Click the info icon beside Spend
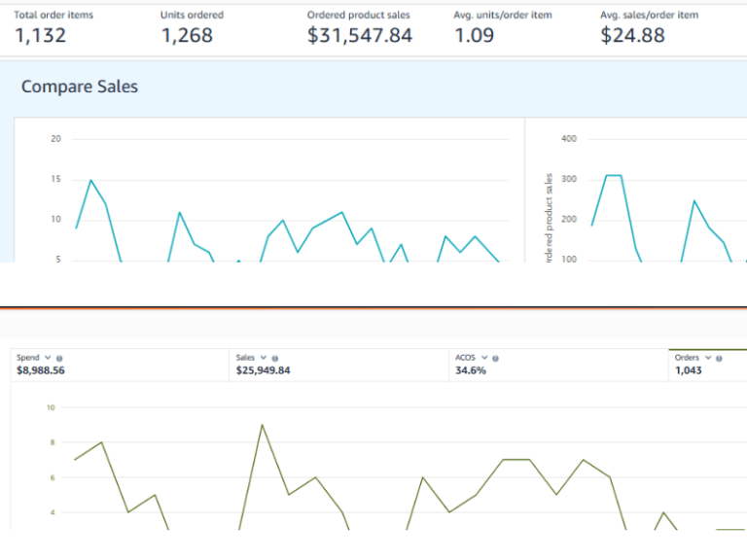 click(58, 359)
